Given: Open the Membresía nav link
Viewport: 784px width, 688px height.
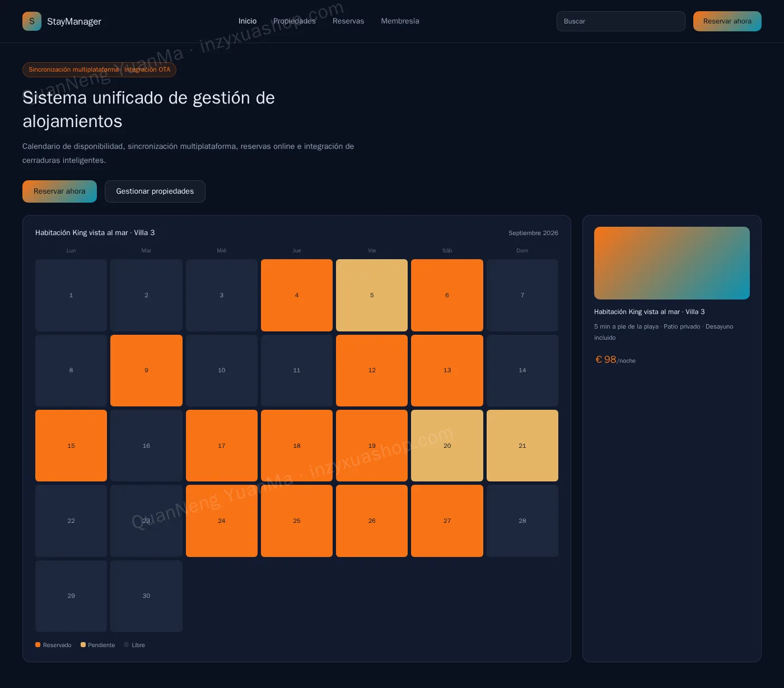Looking at the screenshot, I should coord(400,21).
